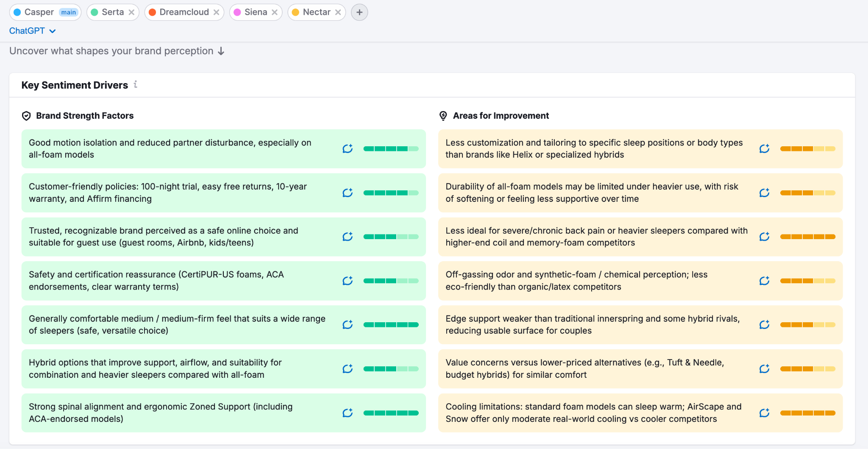The height and width of the screenshot is (449, 868).
Task: Click the 'Areas for Improvement' heading
Action: click(501, 116)
